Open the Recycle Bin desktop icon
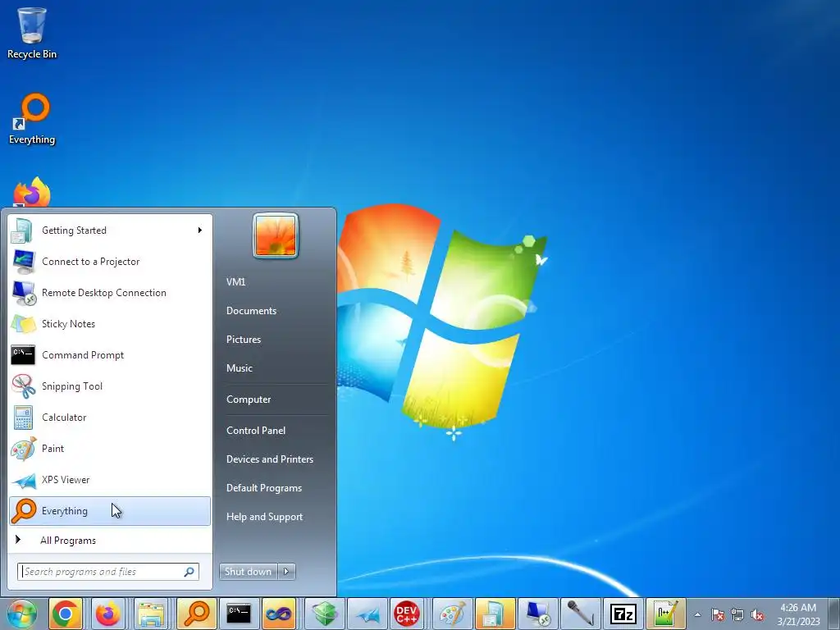 (32, 32)
